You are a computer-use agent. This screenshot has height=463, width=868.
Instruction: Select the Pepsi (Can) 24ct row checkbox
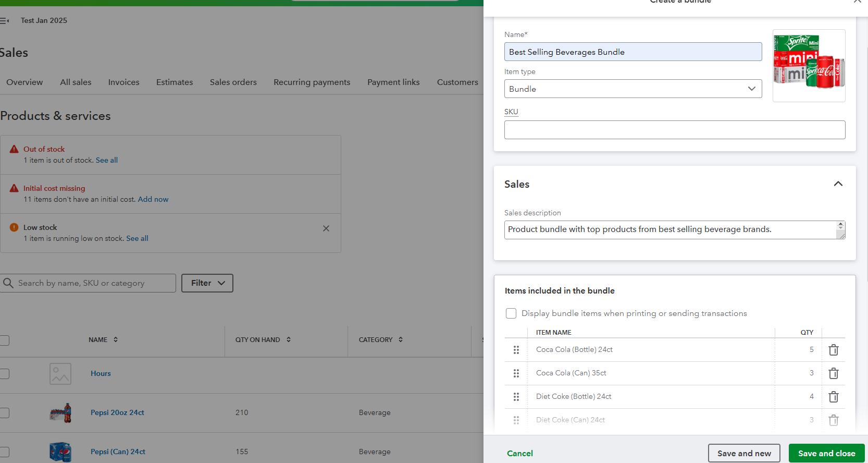pyautogui.click(x=5, y=452)
